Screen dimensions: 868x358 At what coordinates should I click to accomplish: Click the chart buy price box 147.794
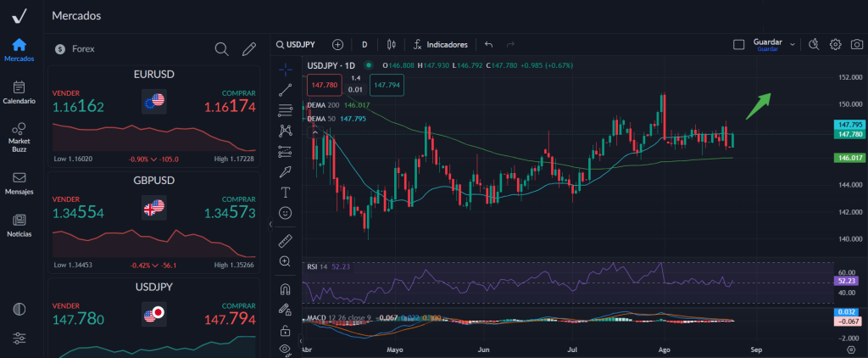tap(387, 86)
